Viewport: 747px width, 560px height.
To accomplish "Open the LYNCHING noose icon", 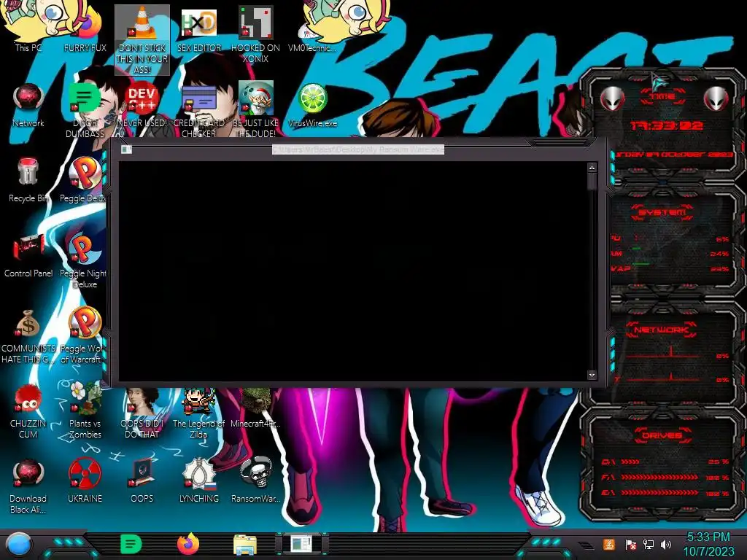I will (198, 481).
